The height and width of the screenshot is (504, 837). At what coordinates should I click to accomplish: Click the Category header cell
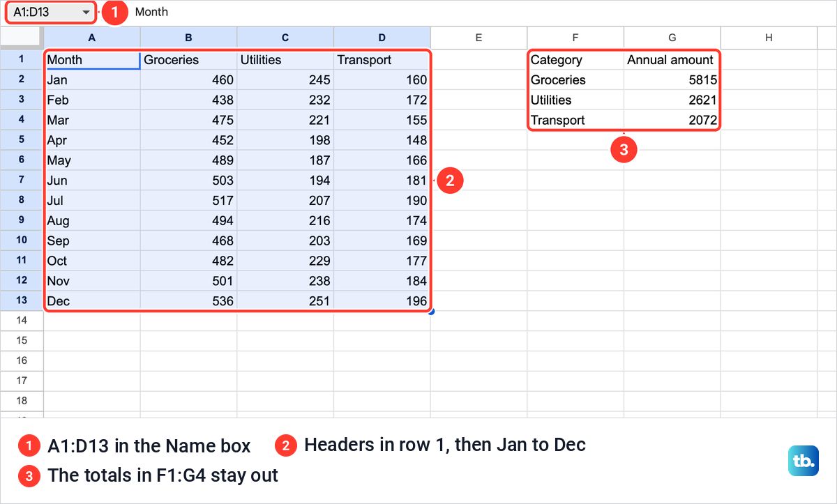(x=575, y=60)
